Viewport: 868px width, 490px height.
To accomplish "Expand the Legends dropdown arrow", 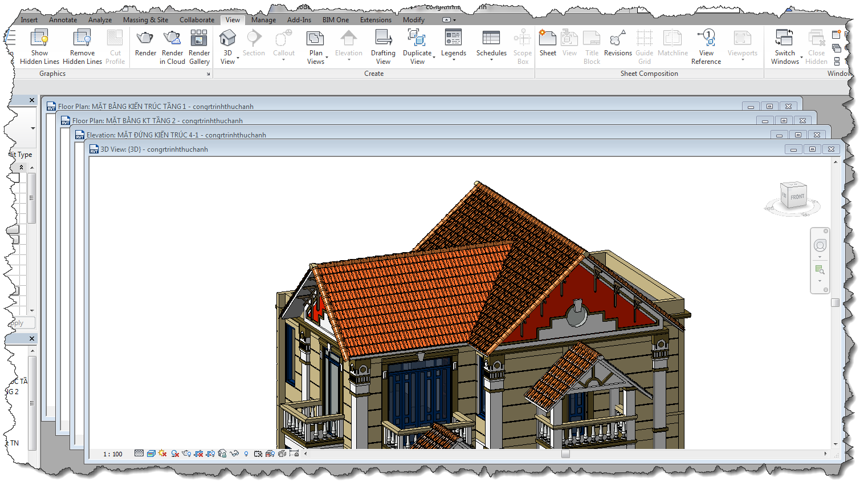I will 454,59.
